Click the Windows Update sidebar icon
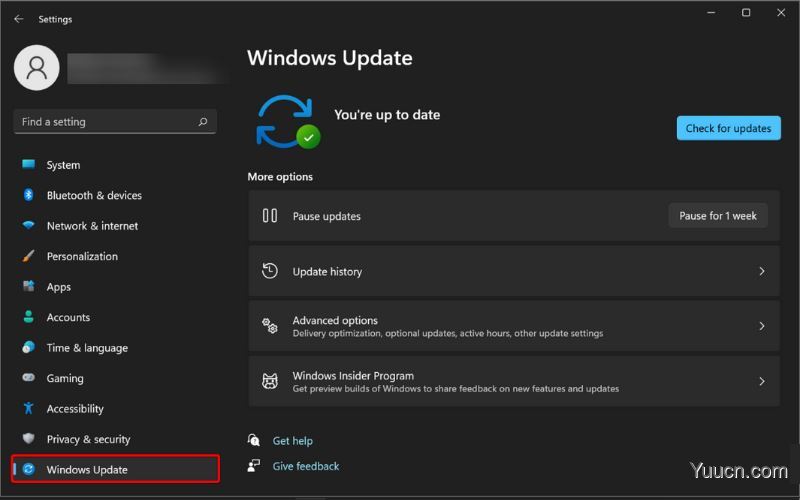This screenshot has height=500, width=800. pos(29,469)
